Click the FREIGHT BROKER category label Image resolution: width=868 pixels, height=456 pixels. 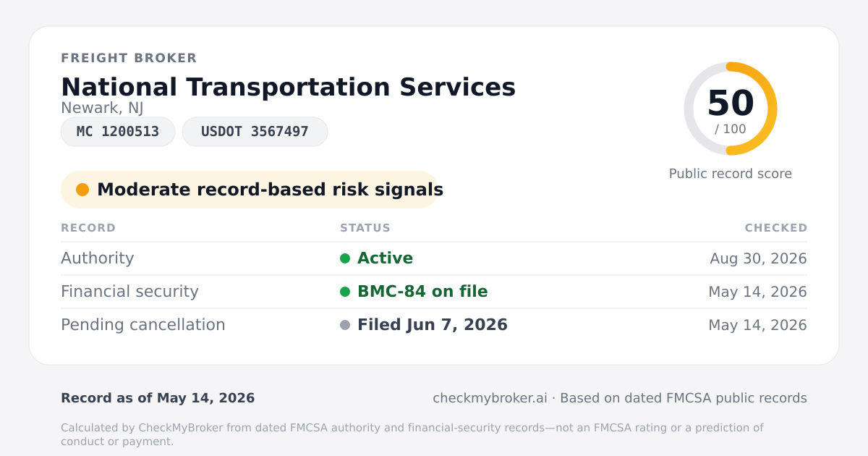[129, 58]
